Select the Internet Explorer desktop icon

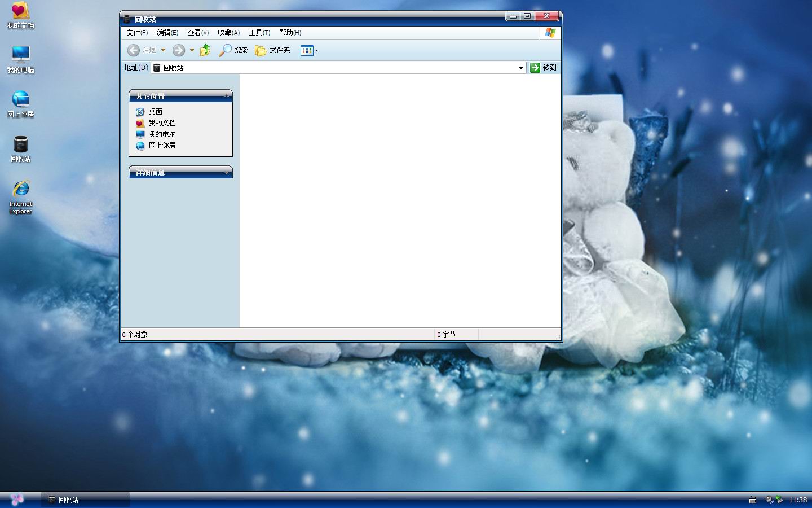point(20,197)
